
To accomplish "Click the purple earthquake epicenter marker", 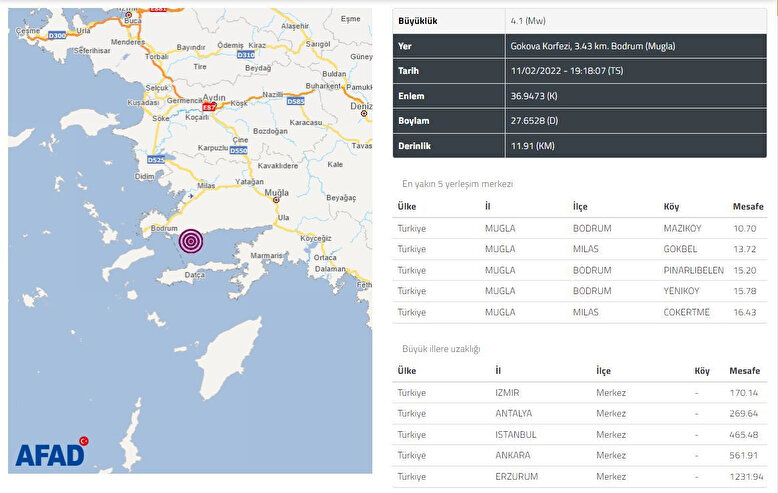I will pyautogui.click(x=191, y=241).
